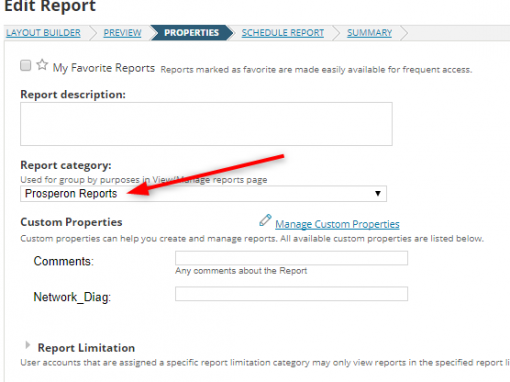
Task: Click the Report description label
Action: pyautogui.click(x=73, y=95)
